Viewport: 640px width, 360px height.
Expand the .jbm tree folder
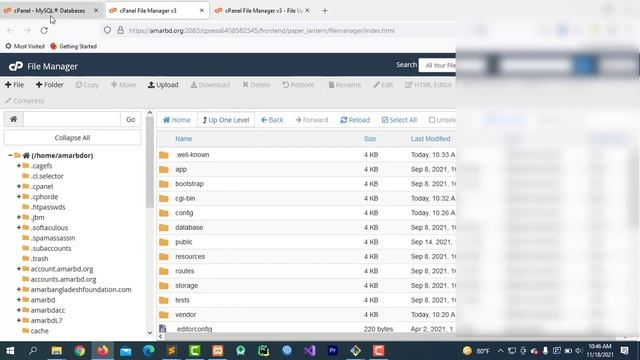coord(19,217)
